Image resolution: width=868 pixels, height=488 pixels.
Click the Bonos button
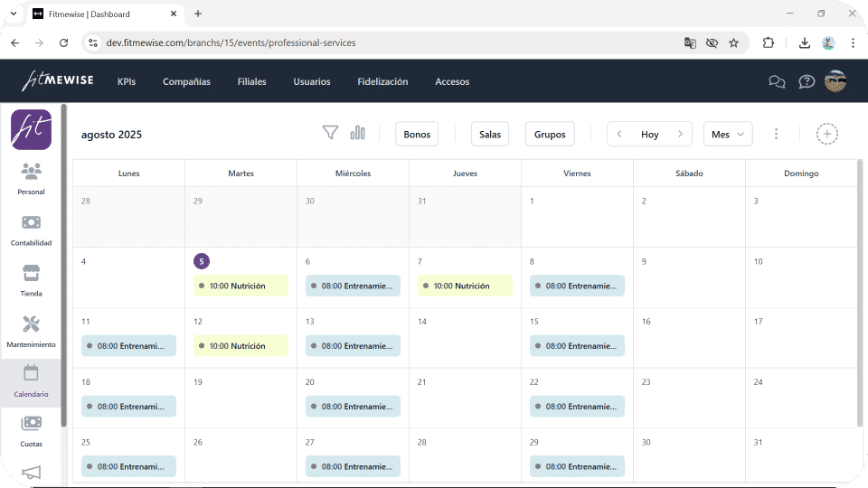pyautogui.click(x=417, y=134)
